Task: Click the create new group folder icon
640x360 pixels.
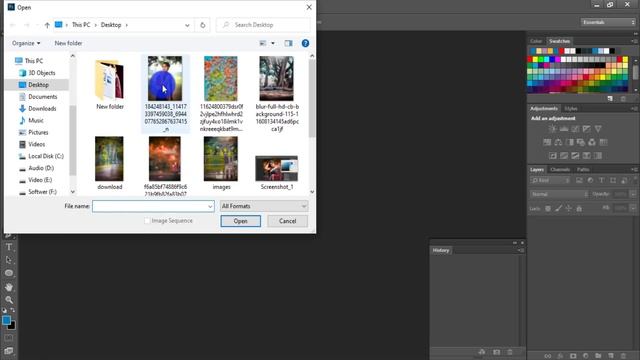Action: click(x=598, y=356)
